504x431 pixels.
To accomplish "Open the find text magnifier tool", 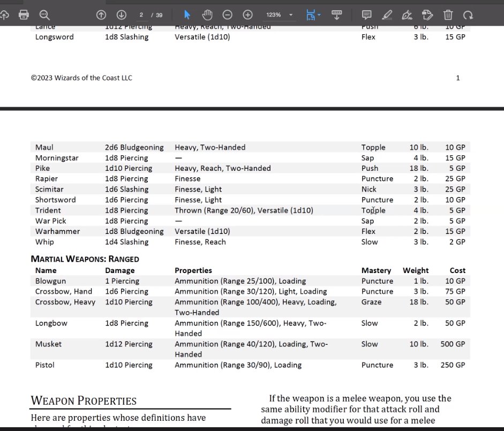I will 44,15.
